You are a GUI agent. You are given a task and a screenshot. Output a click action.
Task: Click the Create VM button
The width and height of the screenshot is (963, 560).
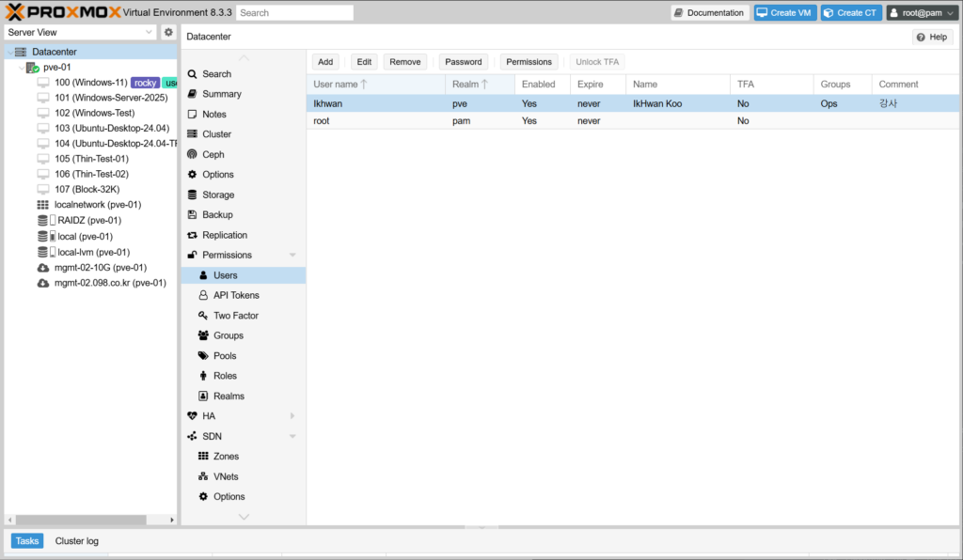(x=785, y=13)
